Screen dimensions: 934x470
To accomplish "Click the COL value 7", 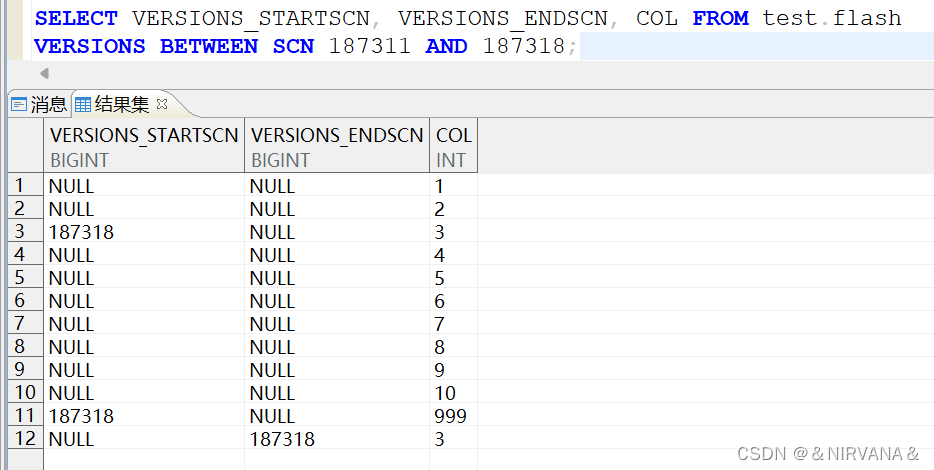I will tap(440, 324).
